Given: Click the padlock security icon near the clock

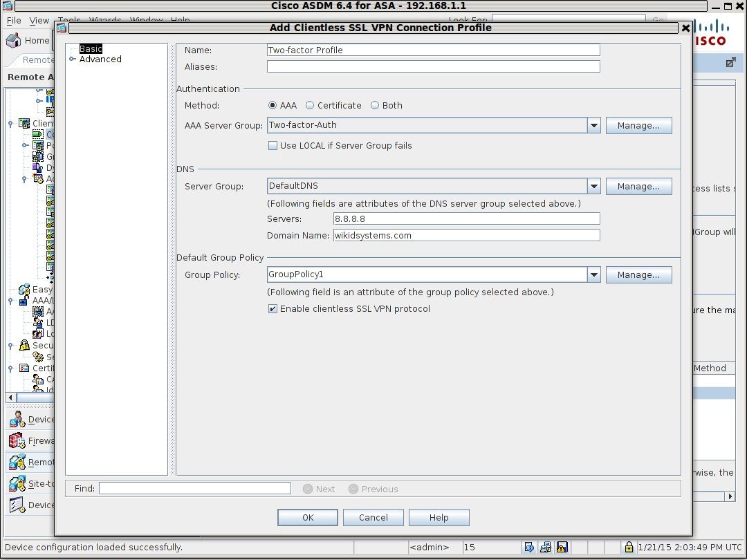Looking at the screenshot, I should [x=628, y=547].
